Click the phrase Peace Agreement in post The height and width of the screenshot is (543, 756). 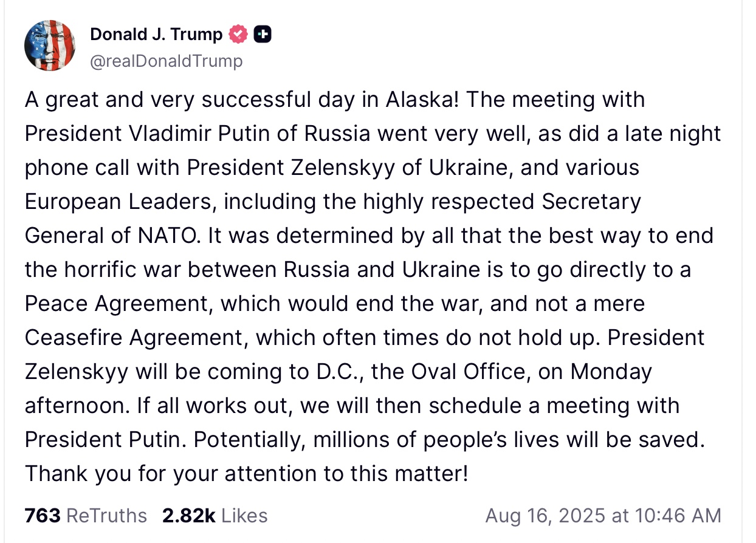(117, 303)
